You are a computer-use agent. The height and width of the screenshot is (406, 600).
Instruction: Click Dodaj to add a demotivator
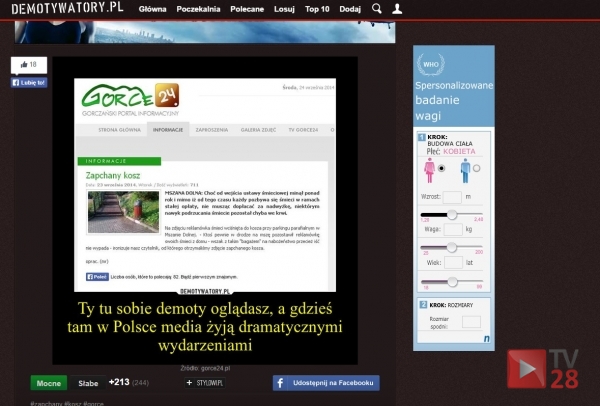350,9
